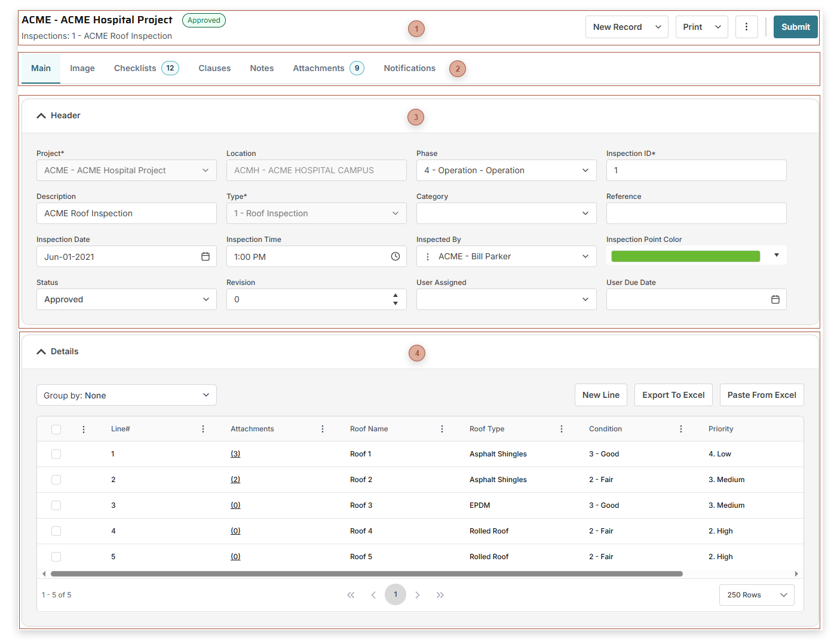Toggle the select-all checkbox in table header

tap(56, 429)
